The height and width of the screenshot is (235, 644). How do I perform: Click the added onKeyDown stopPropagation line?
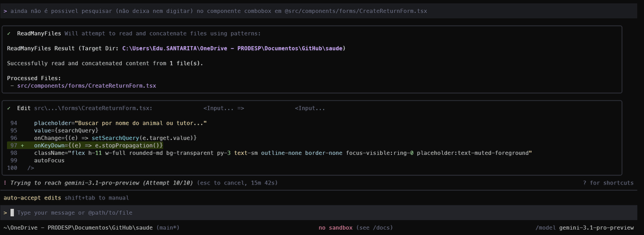98,146
